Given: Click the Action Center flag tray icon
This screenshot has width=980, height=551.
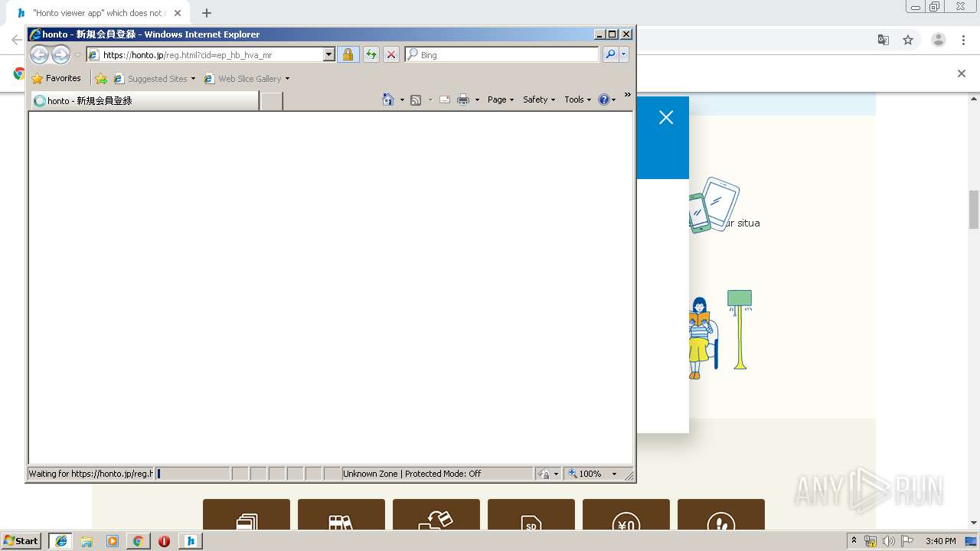Looking at the screenshot, I should click(907, 541).
